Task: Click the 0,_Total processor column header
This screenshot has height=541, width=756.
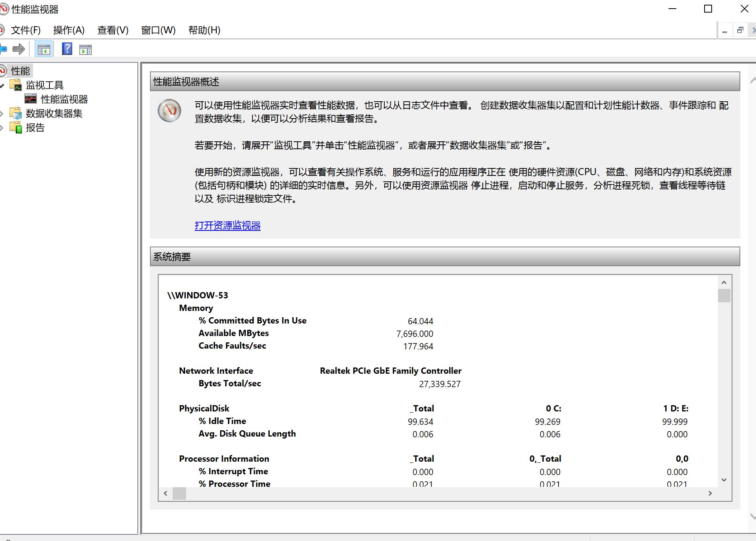Action: (545, 459)
